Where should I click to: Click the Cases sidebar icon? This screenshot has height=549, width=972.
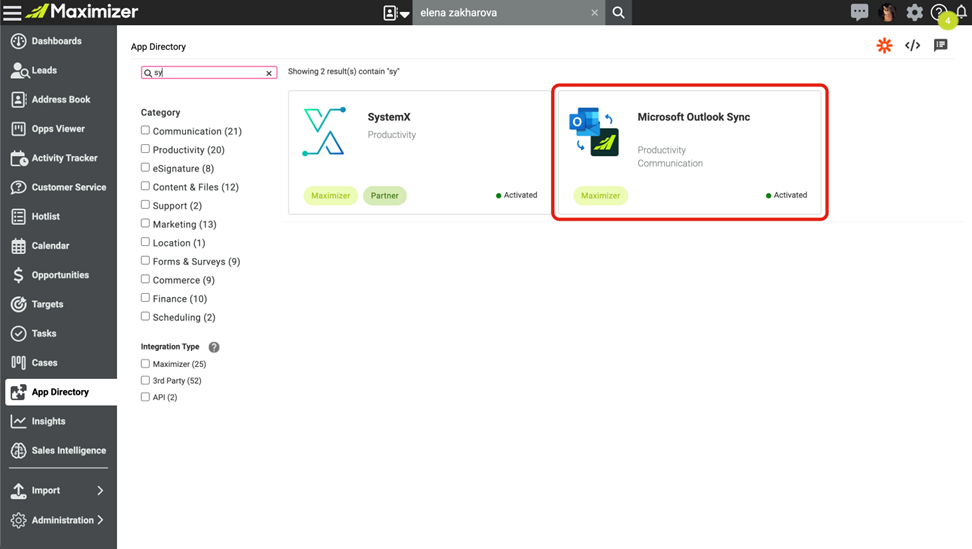(19, 362)
